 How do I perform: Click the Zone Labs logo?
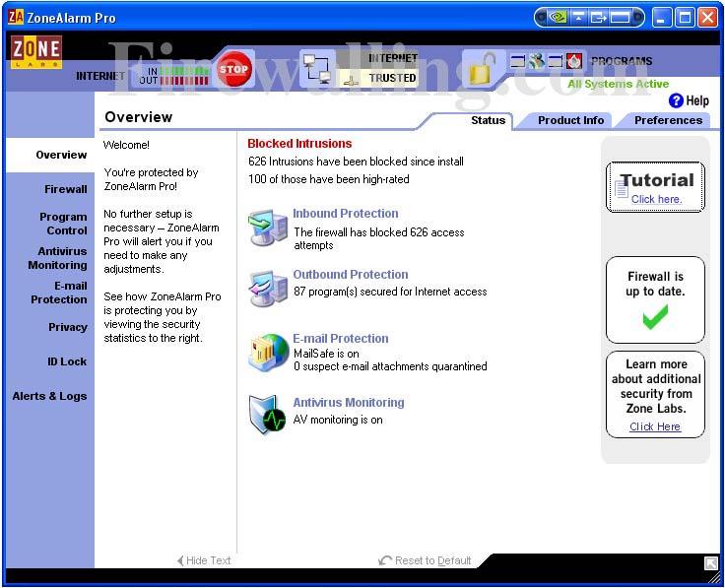[36, 51]
